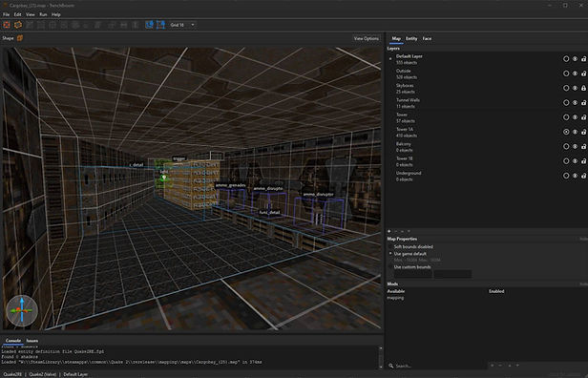Switch to the Map inspector tab
Image resolution: width=588 pixels, height=378 pixels.
point(396,38)
